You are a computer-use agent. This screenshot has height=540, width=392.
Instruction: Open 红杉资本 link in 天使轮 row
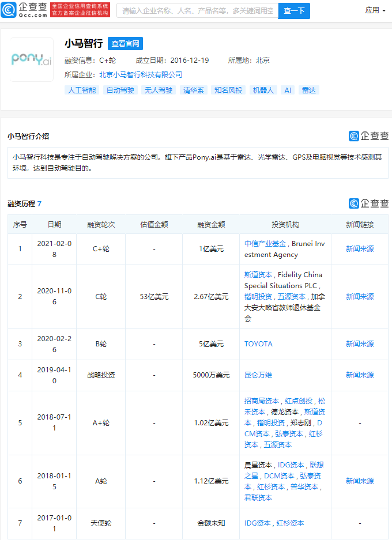(290, 523)
